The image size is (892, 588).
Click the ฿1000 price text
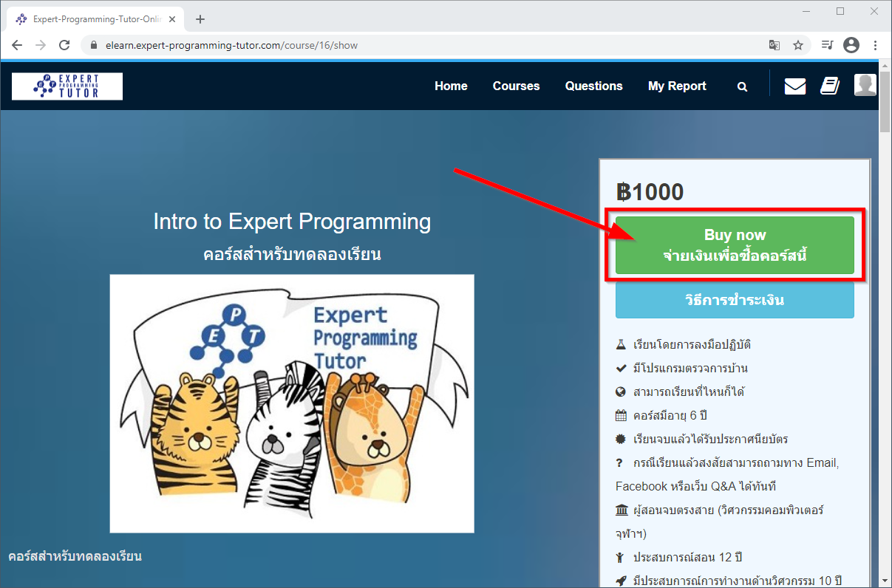point(650,192)
